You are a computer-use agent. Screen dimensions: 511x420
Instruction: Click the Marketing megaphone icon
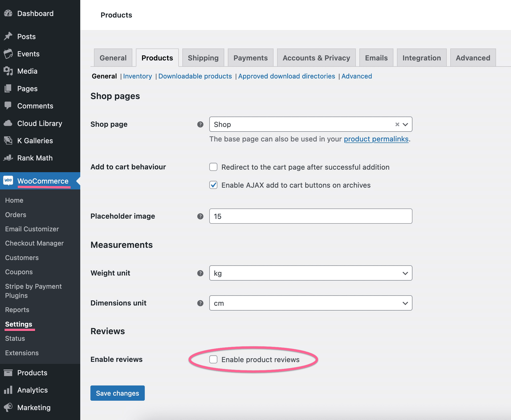[x=8, y=407]
